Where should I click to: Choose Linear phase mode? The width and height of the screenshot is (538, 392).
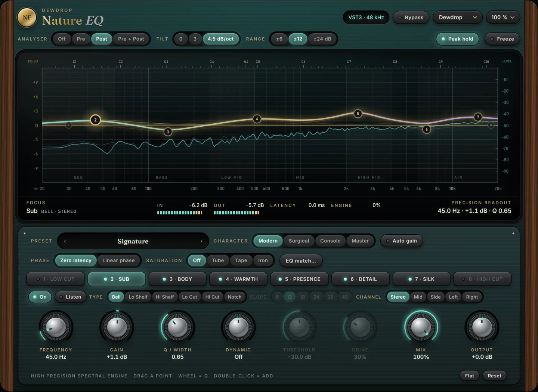pos(118,260)
